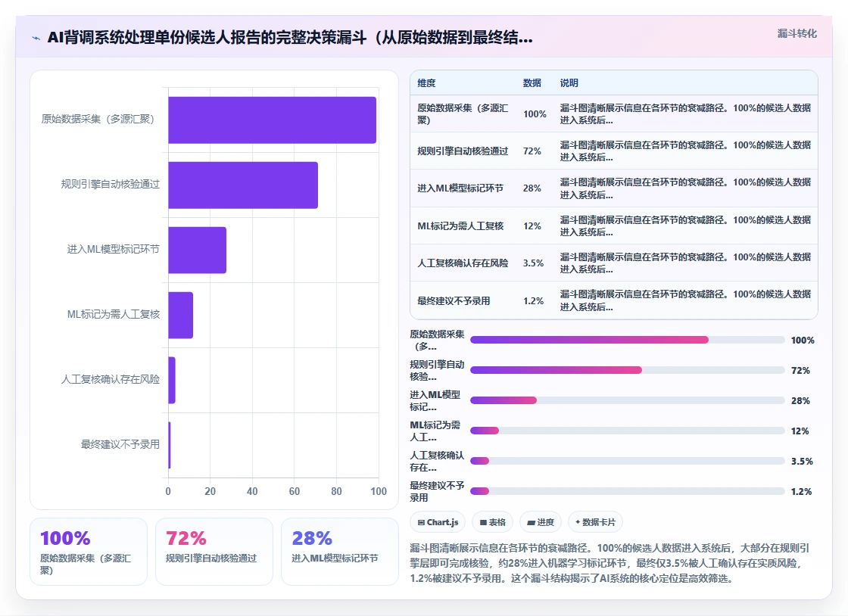The height and width of the screenshot is (616, 848).
Task: Click the 说明 column header
Action: (569, 82)
